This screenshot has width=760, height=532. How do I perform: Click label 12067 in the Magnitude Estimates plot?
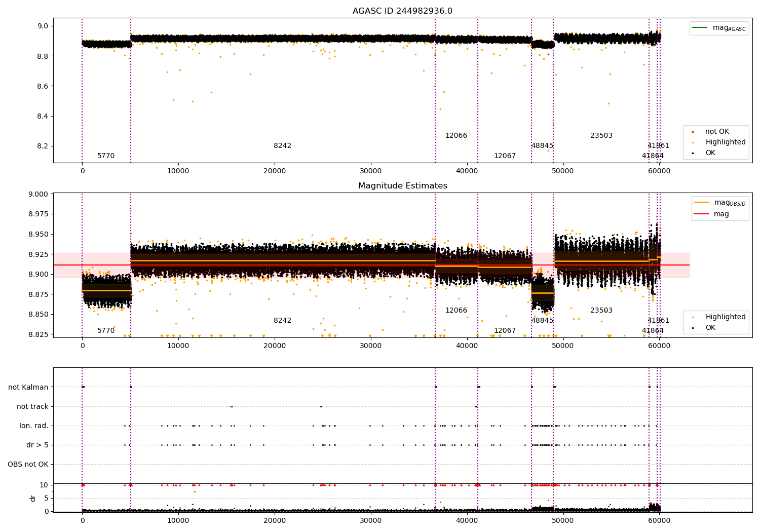tap(505, 331)
